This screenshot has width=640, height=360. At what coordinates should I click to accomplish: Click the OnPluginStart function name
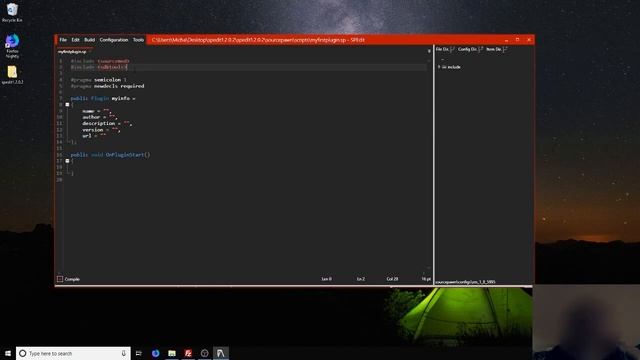pyautogui.click(x=125, y=155)
